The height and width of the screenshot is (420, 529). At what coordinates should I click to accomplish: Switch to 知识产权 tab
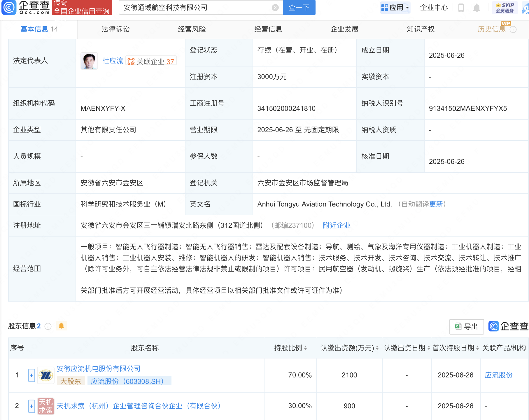click(x=421, y=29)
